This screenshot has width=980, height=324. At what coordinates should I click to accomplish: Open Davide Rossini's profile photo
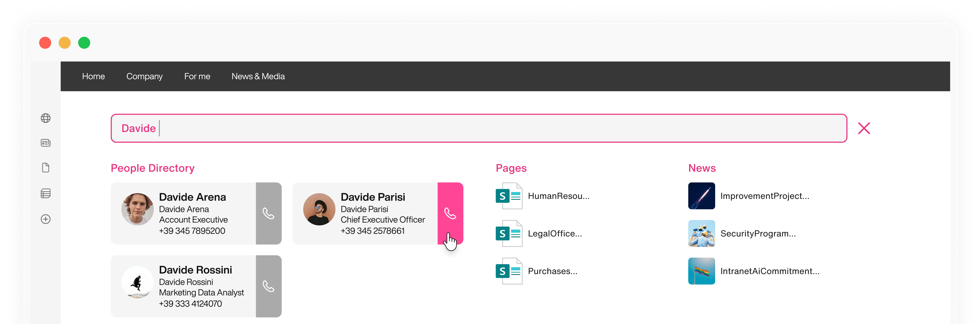pos(137,282)
